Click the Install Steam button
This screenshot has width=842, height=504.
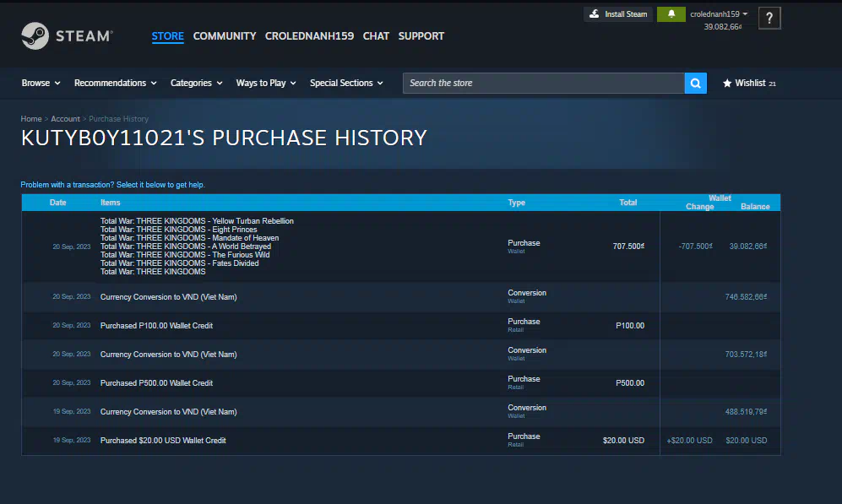click(x=618, y=14)
